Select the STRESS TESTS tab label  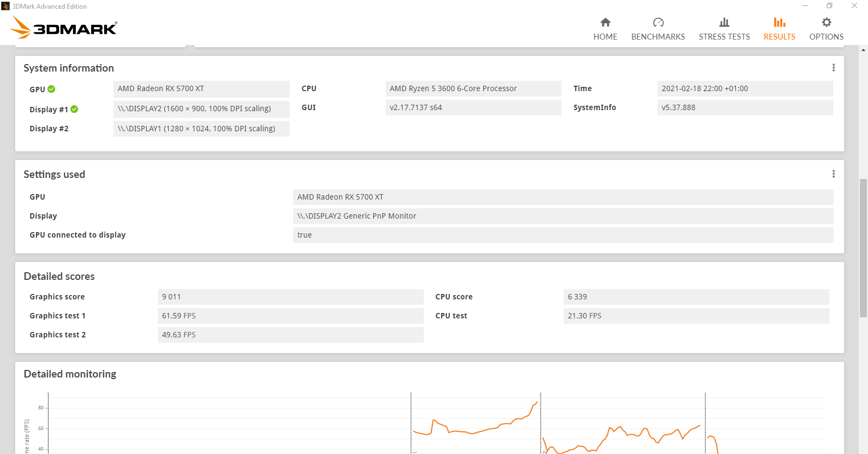(724, 37)
